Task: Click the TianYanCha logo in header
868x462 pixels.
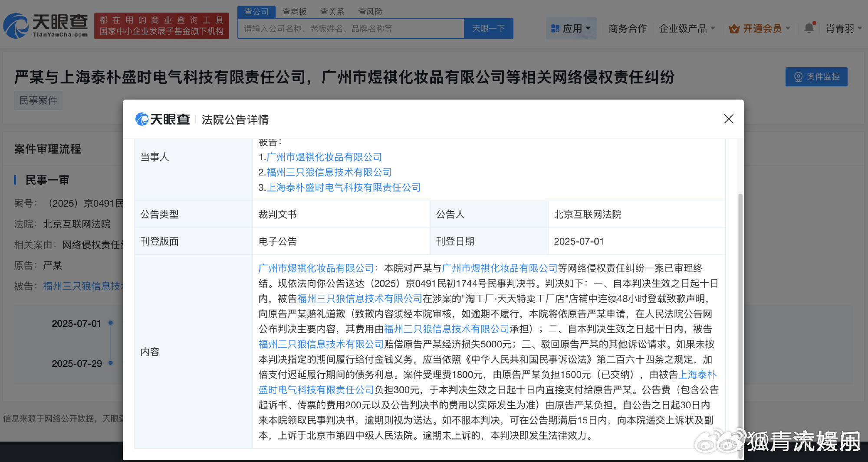Action: (46, 26)
